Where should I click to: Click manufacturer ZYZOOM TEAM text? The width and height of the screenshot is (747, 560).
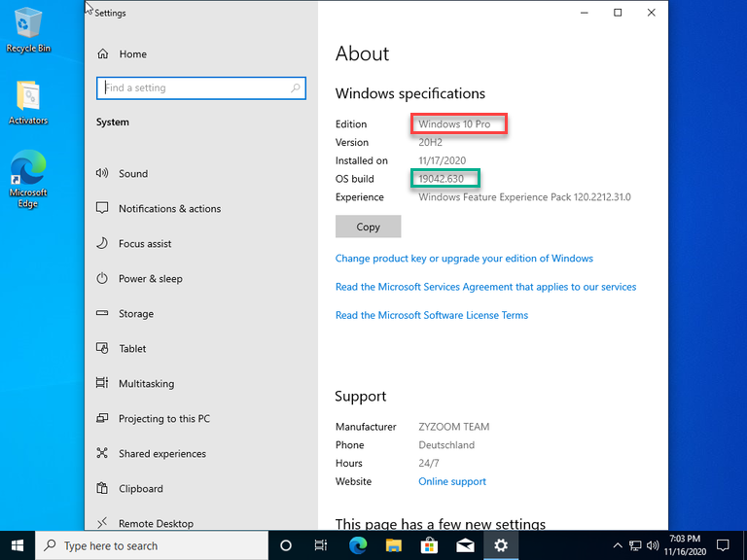click(x=453, y=427)
